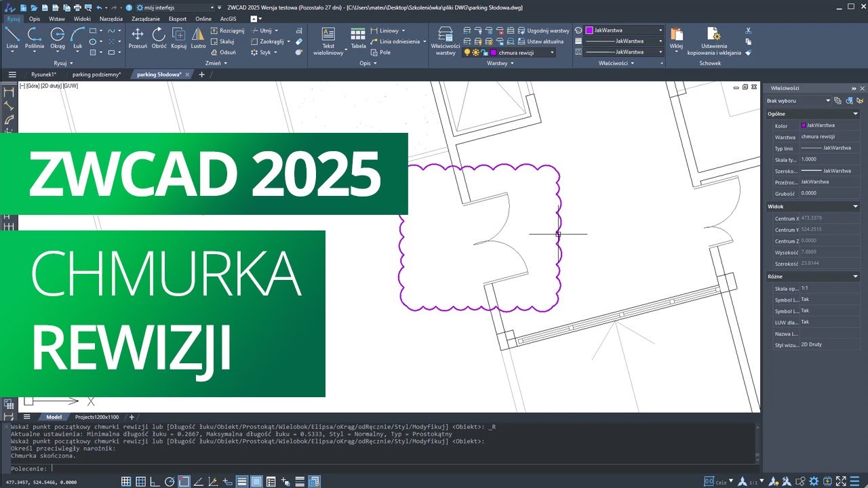Image resolution: width=868 pixels, height=488 pixels.
Task: Click Uzgodnij warstwy button
Action: [543, 30]
